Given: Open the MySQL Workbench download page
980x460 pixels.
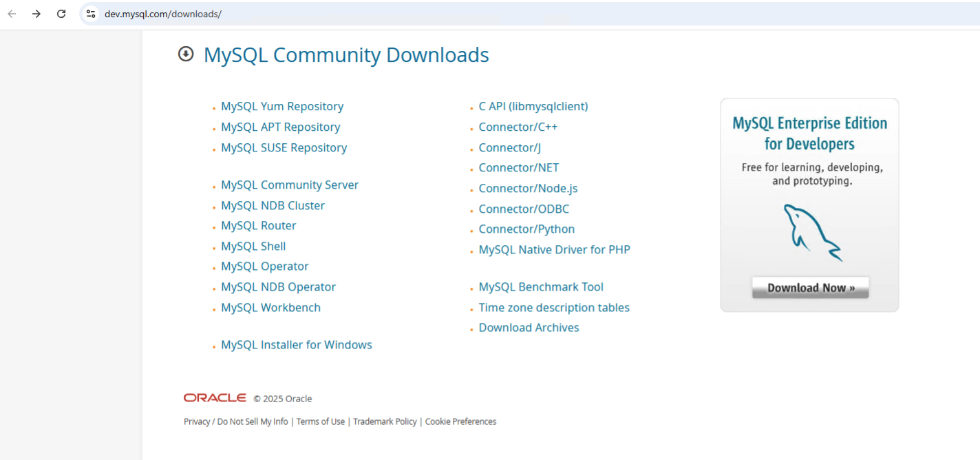Looking at the screenshot, I should [x=270, y=307].
